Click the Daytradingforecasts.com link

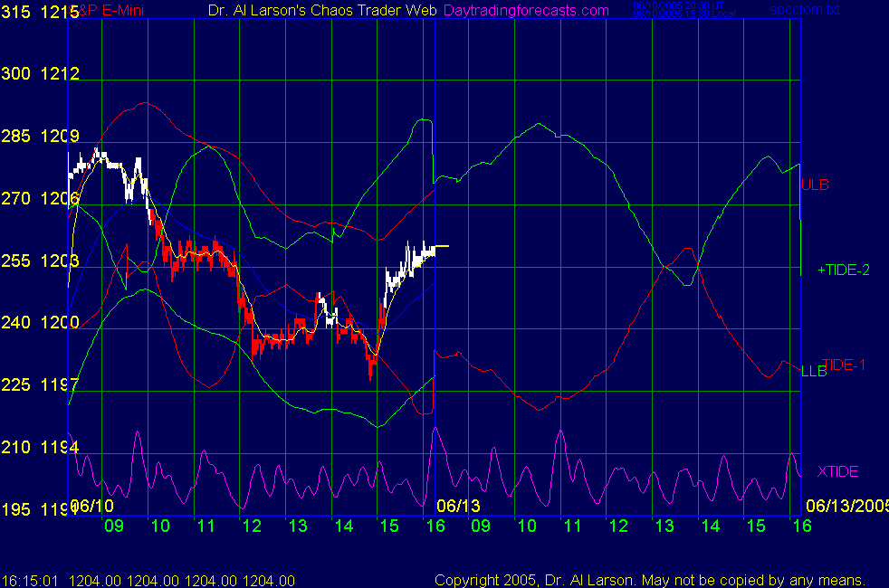coord(526,11)
